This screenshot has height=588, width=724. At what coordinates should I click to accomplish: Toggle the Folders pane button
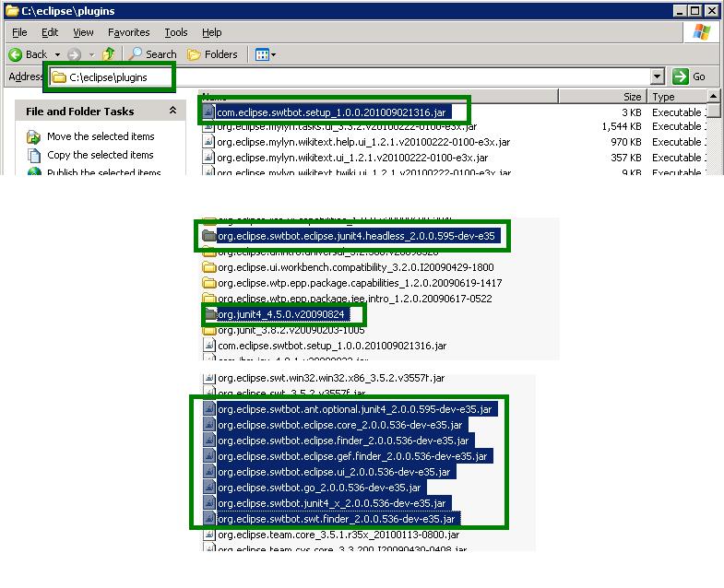pos(212,54)
